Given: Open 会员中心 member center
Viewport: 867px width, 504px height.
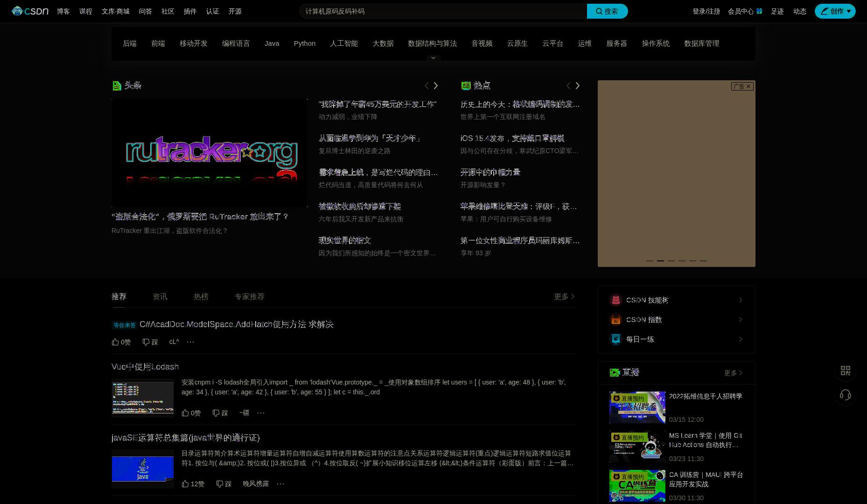Looking at the screenshot, I should (741, 11).
